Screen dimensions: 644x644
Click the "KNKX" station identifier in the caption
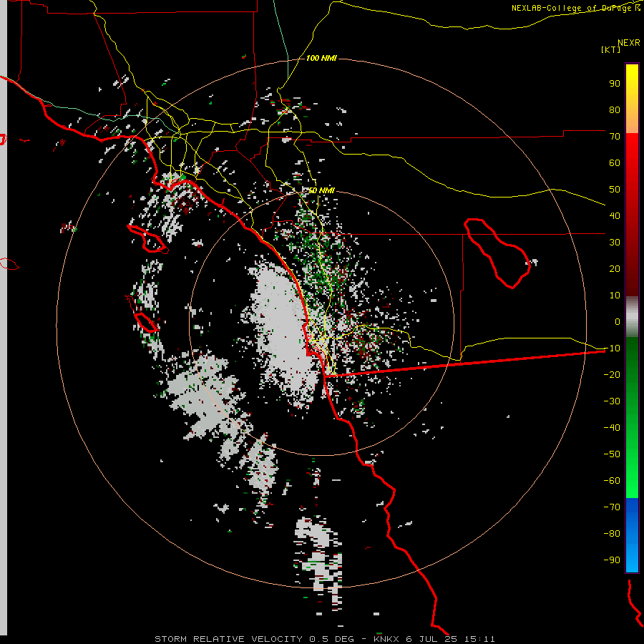386,639
